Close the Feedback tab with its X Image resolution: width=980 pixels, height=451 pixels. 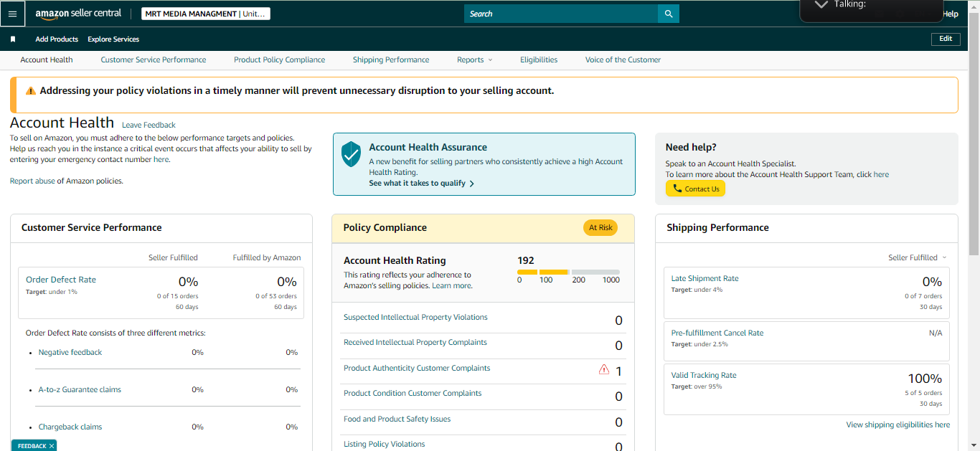pos(52,446)
